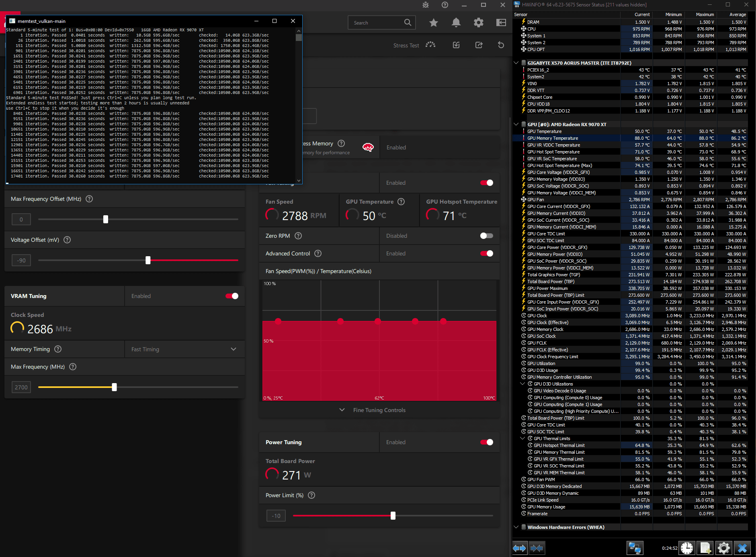Click the VRAM Max Frequency slider handle
756x557 pixels.
click(114, 387)
